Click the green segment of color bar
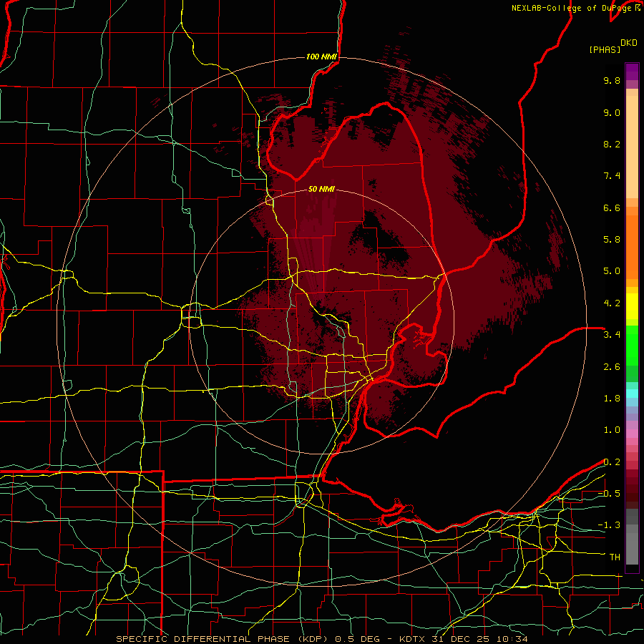This screenshot has height=644, width=644. pyautogui.click(x=632, y=345)
